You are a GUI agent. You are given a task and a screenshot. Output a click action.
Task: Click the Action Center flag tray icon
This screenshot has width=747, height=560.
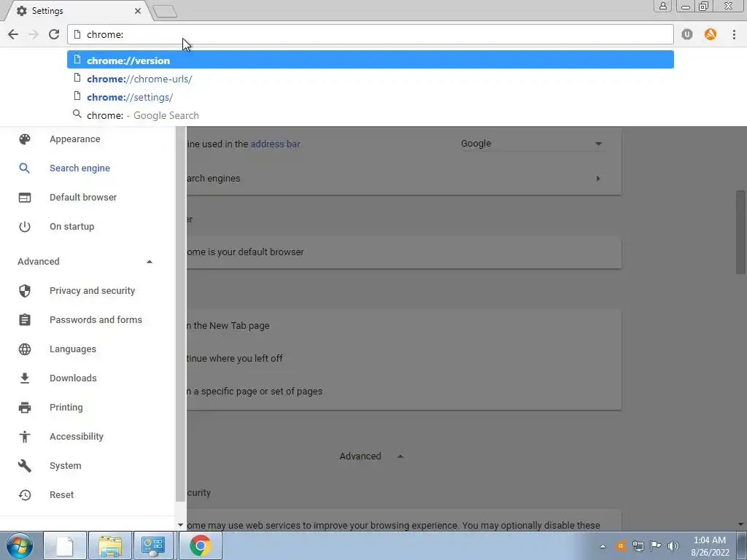656,545
